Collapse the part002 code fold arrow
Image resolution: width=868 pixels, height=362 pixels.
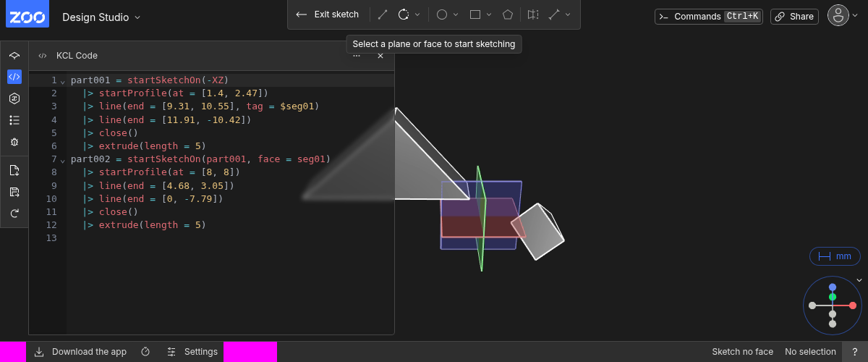click(x=62, y=160)
